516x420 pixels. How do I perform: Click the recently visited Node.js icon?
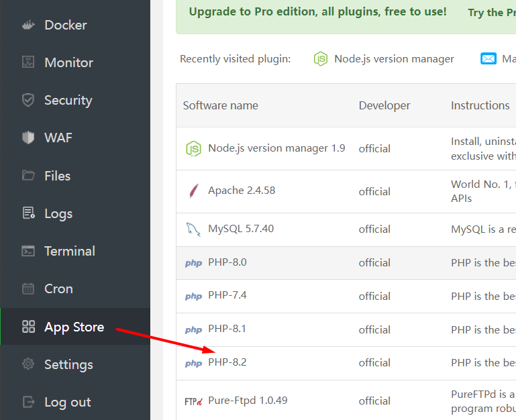tap(321, 59)
